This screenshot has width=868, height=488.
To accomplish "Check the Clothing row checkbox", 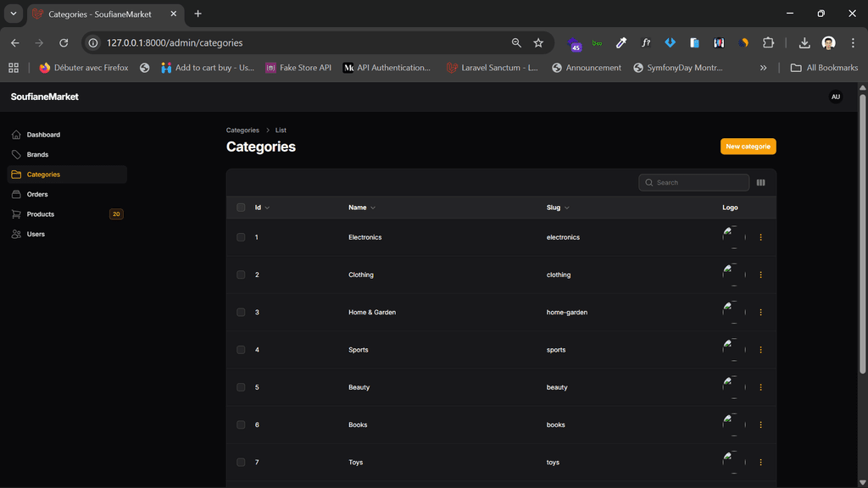I will pyautogui.click(x=241, y=274).
